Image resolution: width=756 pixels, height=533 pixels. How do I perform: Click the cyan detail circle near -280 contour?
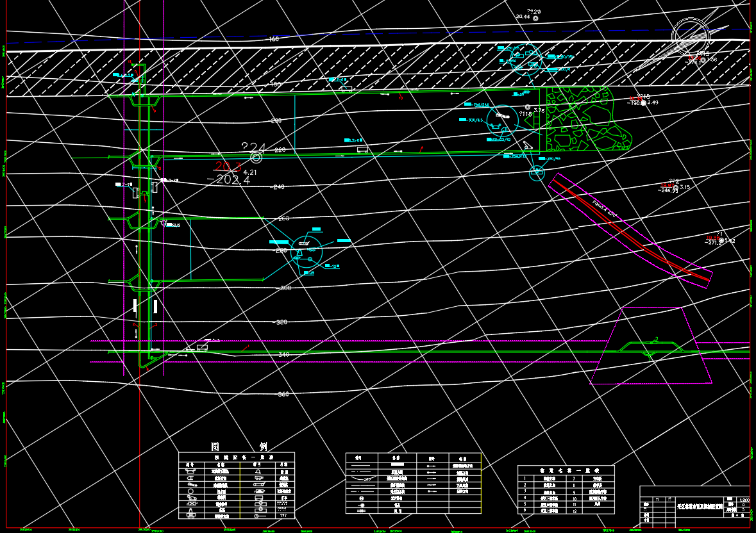click(307, 250)
